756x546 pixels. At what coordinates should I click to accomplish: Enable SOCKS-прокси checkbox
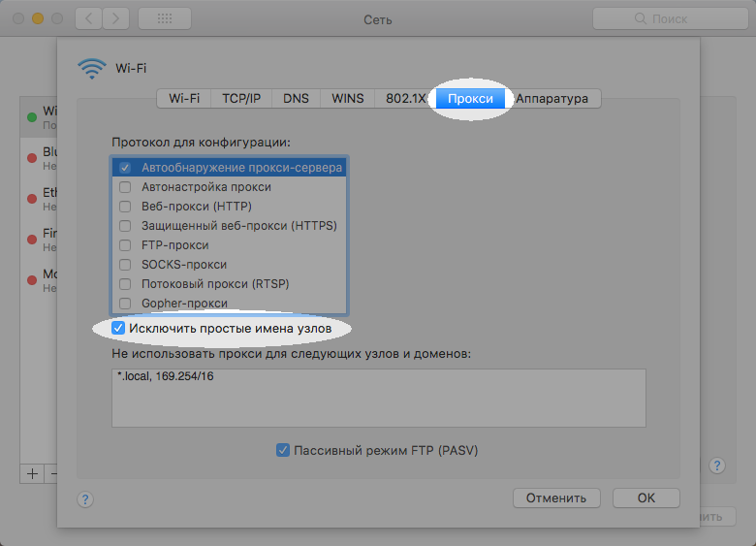[125, 264]
